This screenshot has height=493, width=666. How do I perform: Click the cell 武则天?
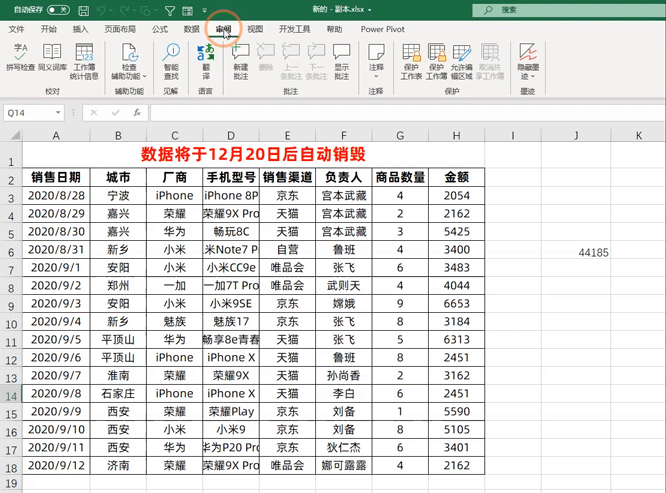click(344, 285)
